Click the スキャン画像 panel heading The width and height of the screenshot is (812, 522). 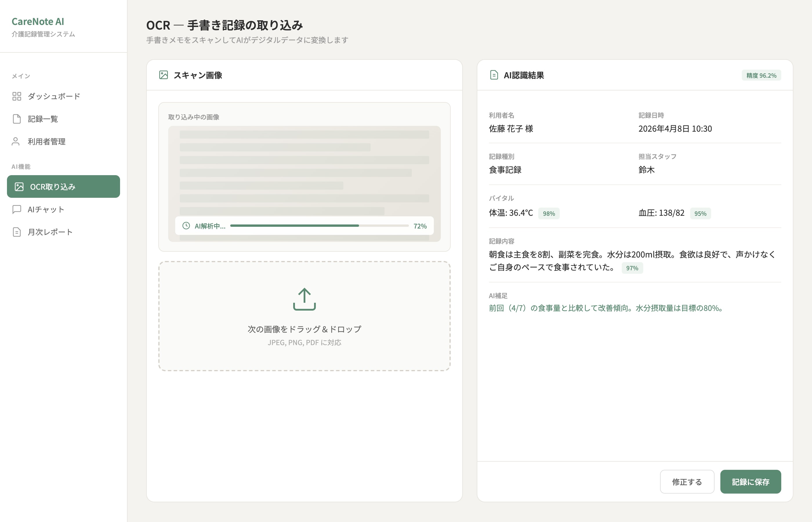coord(198,75)
